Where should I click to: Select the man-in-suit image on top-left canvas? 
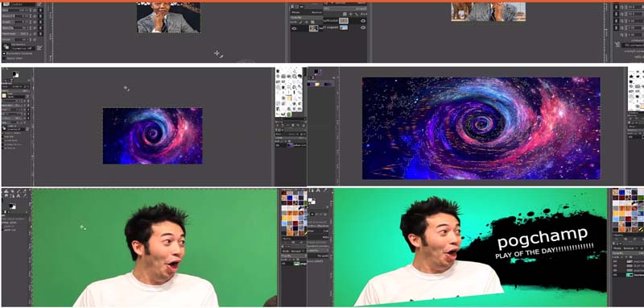pyautogui.click(x=168, y=18)
